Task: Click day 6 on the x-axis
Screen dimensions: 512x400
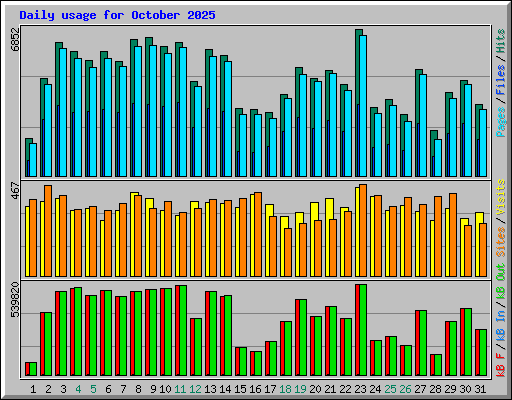Action: coord(108,389)
